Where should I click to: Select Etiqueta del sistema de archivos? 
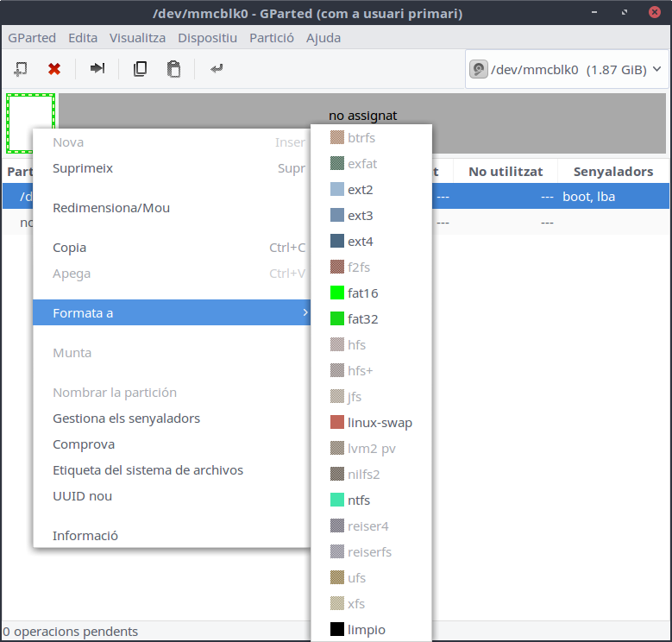point(172,470)
